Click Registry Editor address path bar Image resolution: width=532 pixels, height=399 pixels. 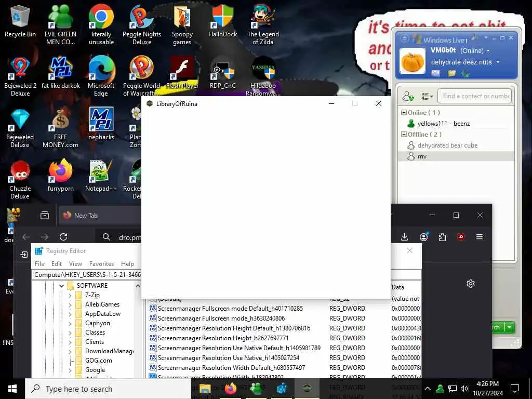tap(87, 274)
